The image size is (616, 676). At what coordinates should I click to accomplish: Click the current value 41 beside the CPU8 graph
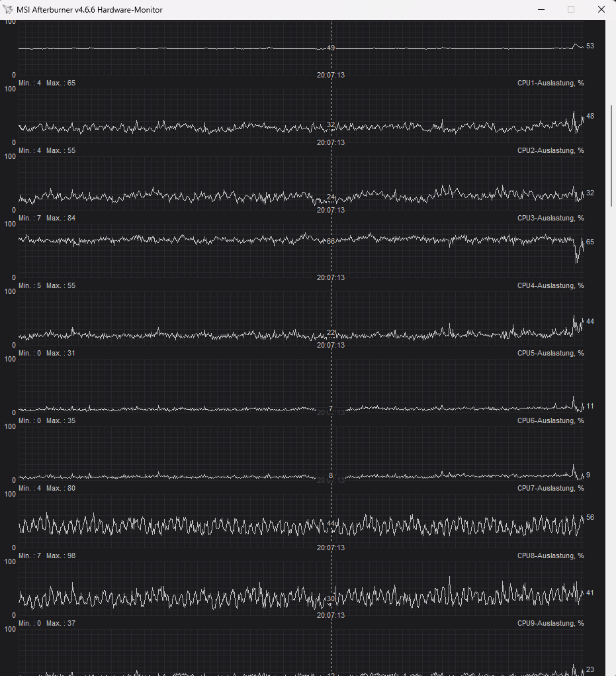coord(590,593)
